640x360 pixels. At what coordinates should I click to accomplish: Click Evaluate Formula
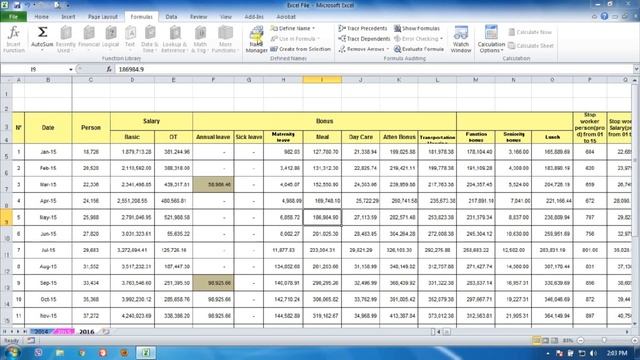(419, 49)
